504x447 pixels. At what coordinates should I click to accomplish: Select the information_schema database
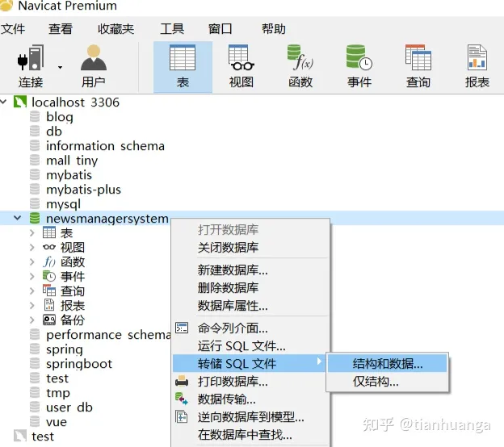(x=105, y=146)
